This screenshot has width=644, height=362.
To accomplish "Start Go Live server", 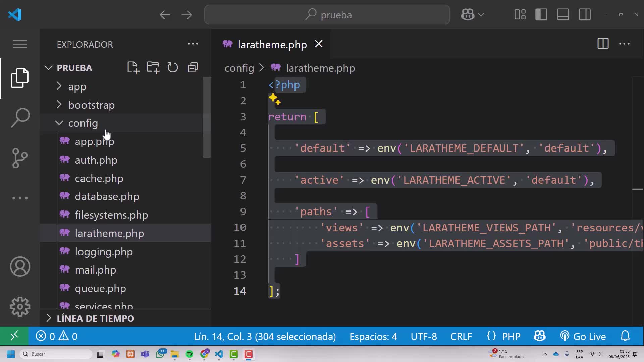I will click(x=583, y=336).
